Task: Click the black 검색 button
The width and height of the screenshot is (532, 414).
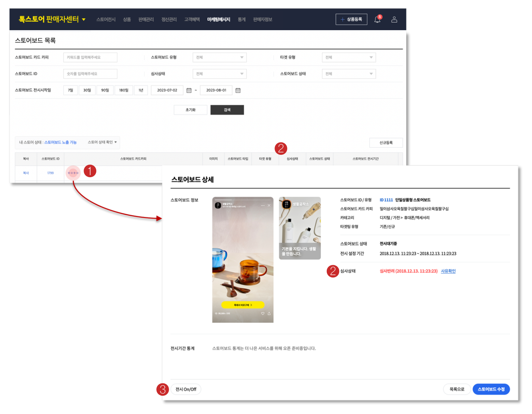Action: [227, 110]
